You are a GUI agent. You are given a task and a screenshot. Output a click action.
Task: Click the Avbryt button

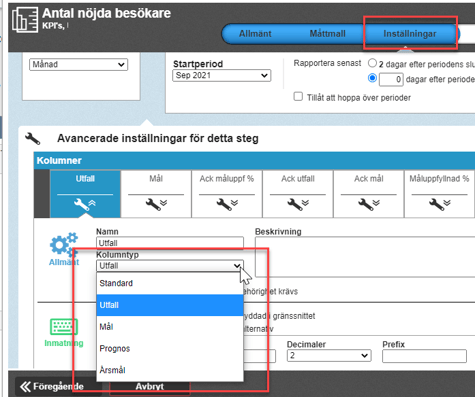pos(150,387)
